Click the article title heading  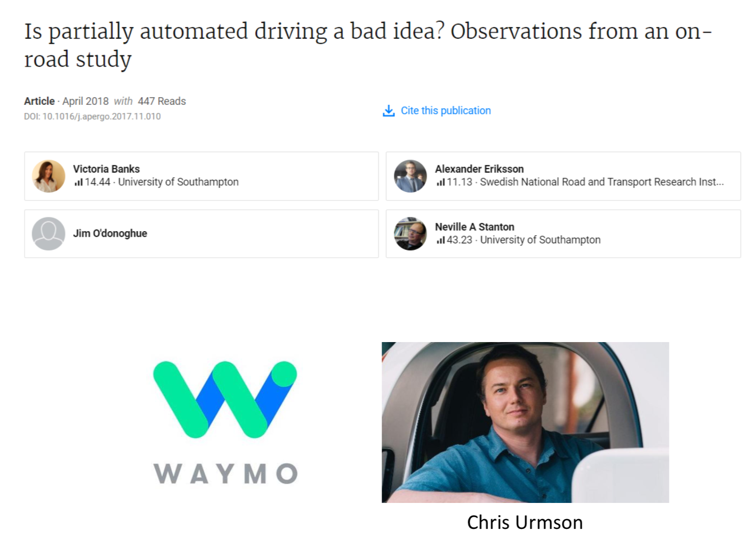[x=368, y=45]
